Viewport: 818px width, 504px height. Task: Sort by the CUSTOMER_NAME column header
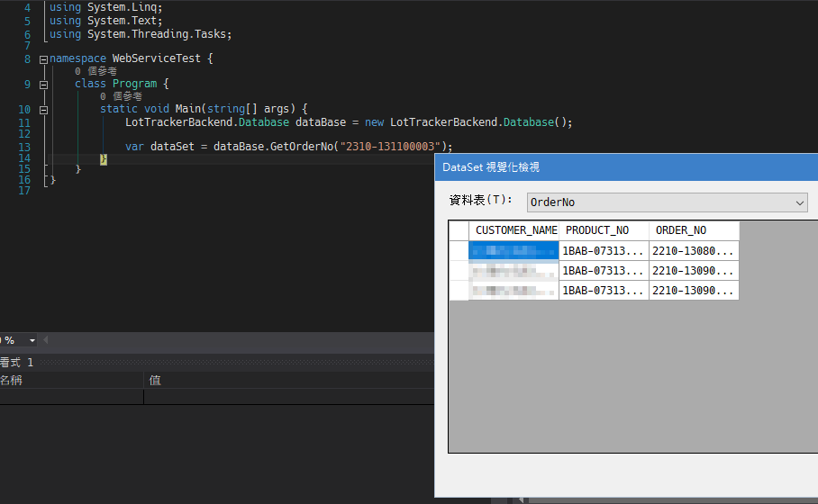pyautogui.click(x=515, y=230)
